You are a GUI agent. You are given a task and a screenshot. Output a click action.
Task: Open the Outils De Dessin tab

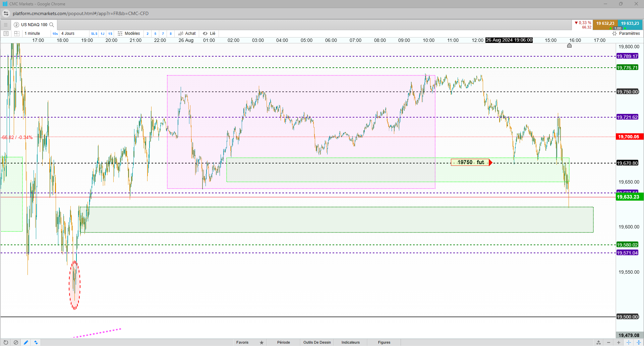(317, 342)
